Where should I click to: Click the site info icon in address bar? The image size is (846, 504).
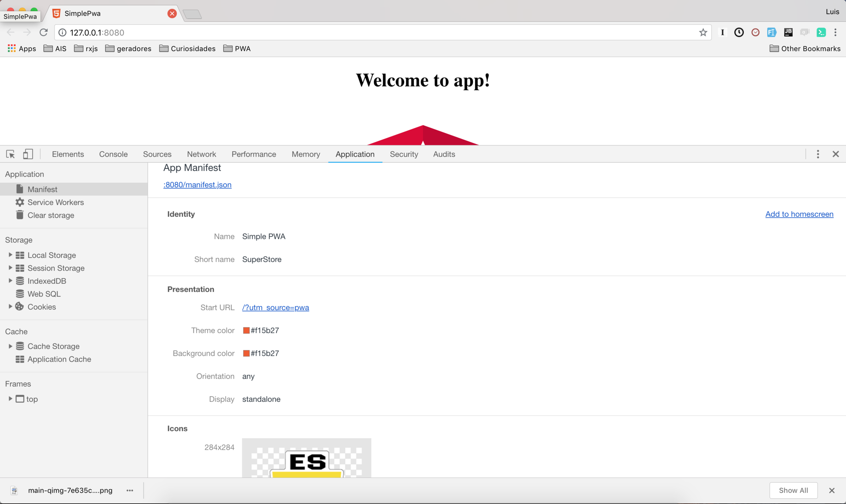coord(62,32)
